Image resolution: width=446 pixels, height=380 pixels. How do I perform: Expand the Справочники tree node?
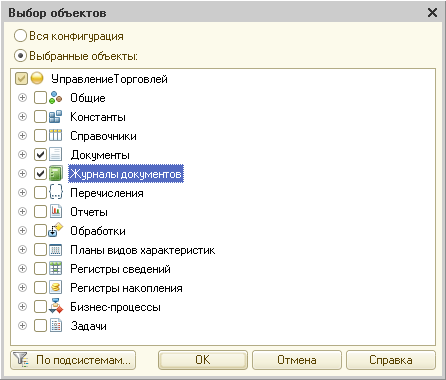click(22, 136)
